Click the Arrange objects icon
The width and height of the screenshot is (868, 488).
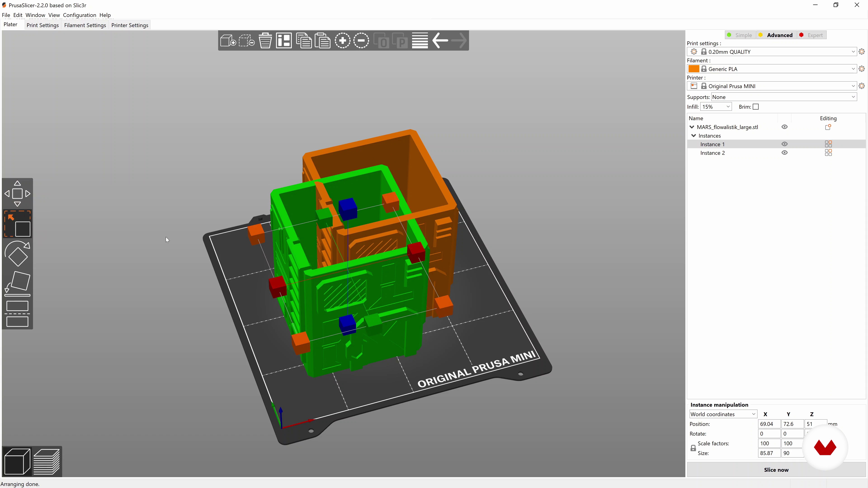tap(284, 41)
